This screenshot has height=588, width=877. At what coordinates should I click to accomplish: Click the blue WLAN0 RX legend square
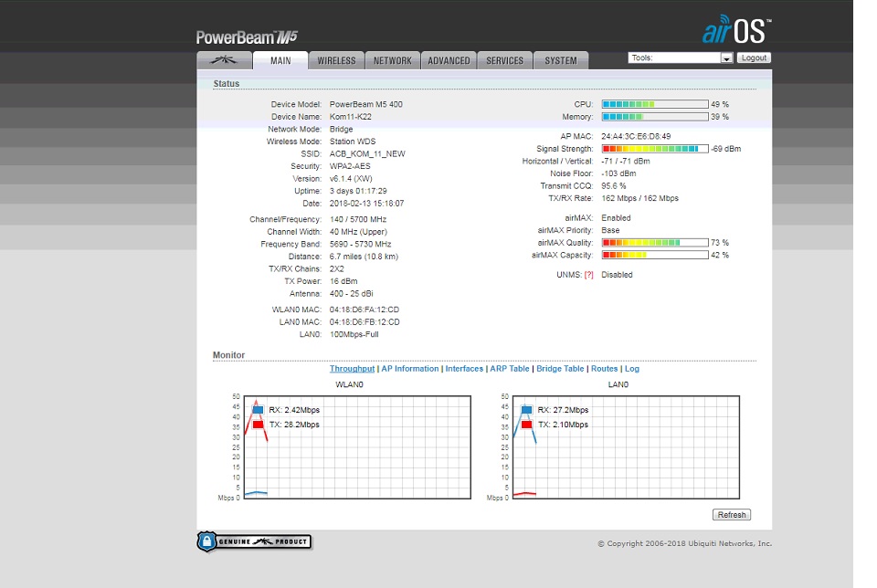[258, 410]
